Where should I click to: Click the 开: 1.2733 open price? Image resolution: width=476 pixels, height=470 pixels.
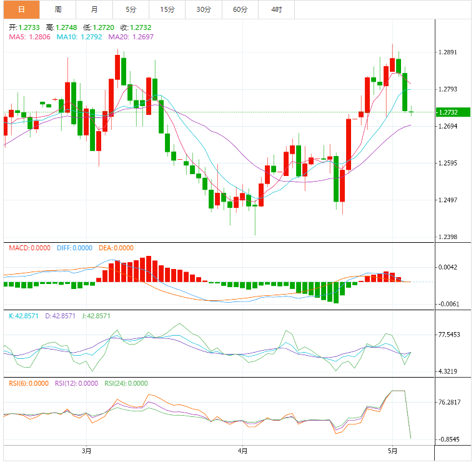24,27
